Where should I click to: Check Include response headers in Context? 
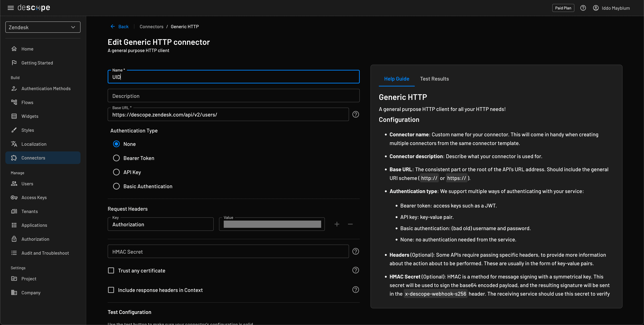tap(111, 290)
